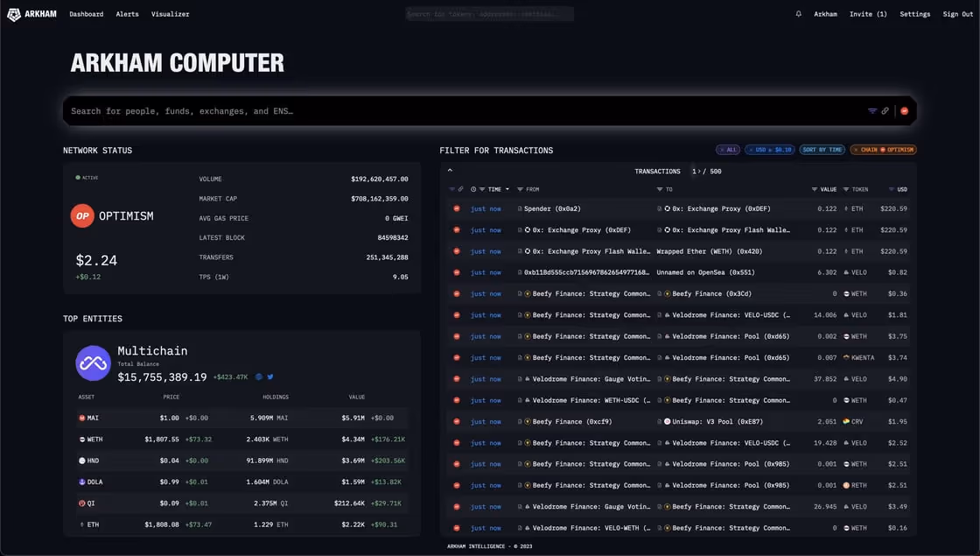Collapse the transactions panel chevron

(450, 170)
